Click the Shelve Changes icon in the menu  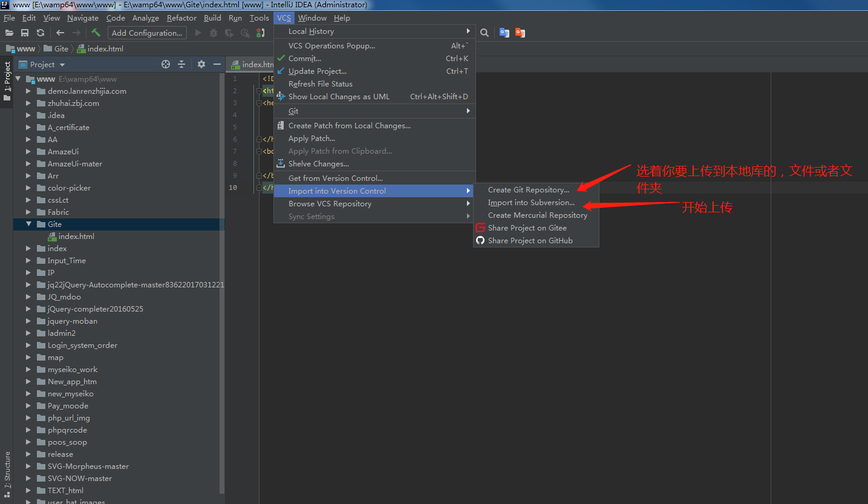(x=281, y=163)
